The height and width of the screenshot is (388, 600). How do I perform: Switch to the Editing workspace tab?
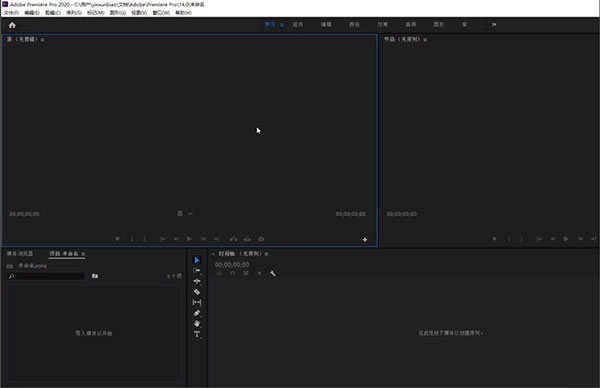click(x=326, y=24)
